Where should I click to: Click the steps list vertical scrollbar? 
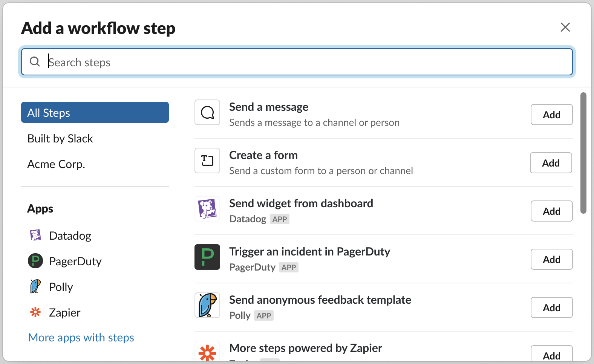583,153
